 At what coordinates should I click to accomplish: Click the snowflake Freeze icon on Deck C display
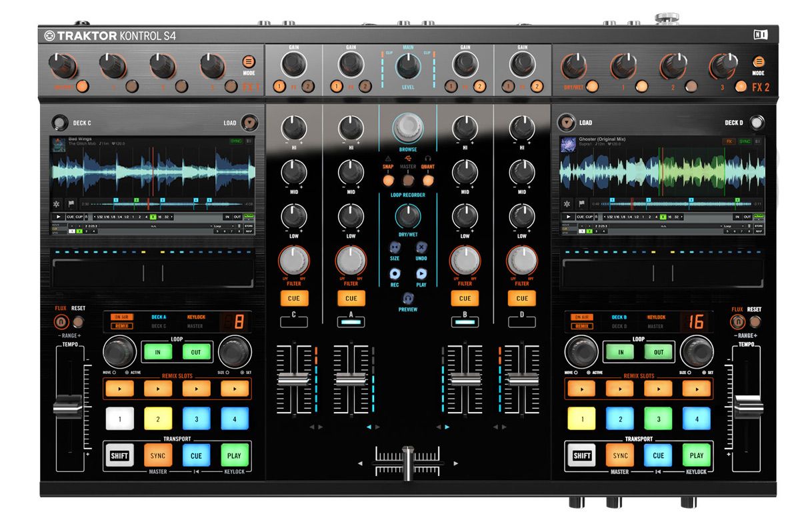(x=56, y=203)
